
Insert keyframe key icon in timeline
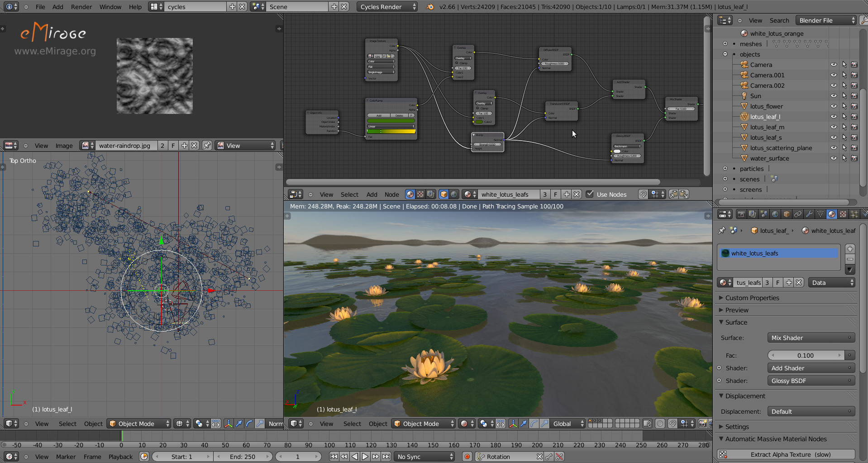549,457
